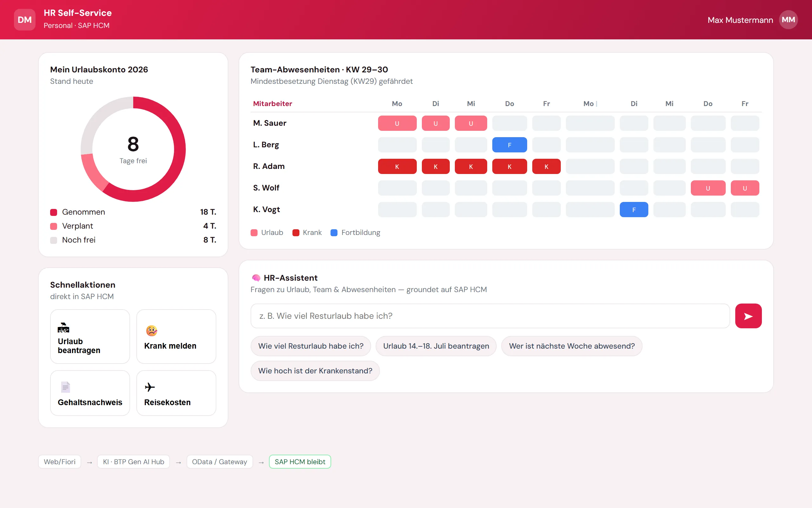Click M. Sauer's first Wednesday vacation cell

tap(471, 123)
